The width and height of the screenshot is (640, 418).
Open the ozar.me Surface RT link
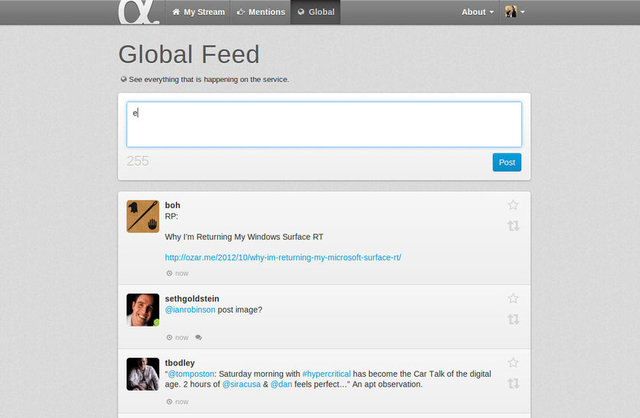(x=283, y=257)
